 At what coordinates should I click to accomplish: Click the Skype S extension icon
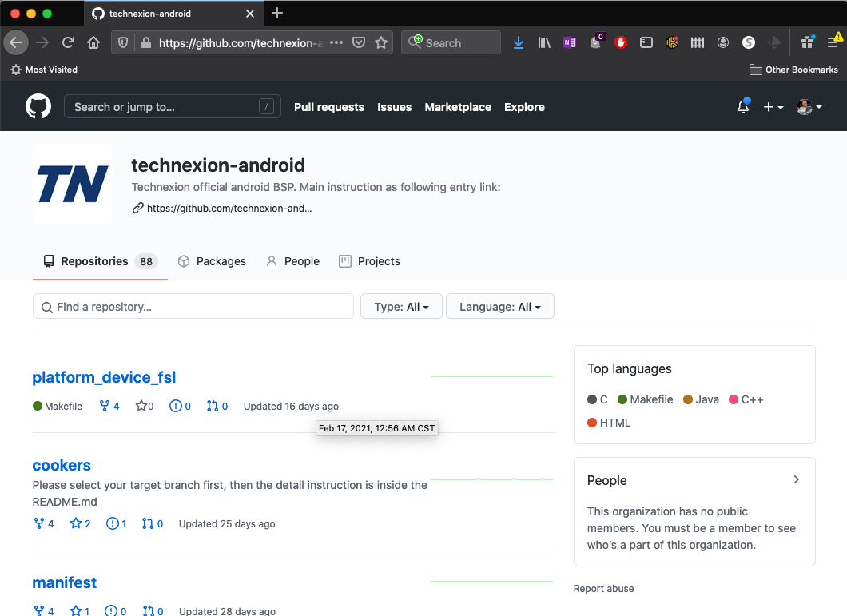coord(749,42)
